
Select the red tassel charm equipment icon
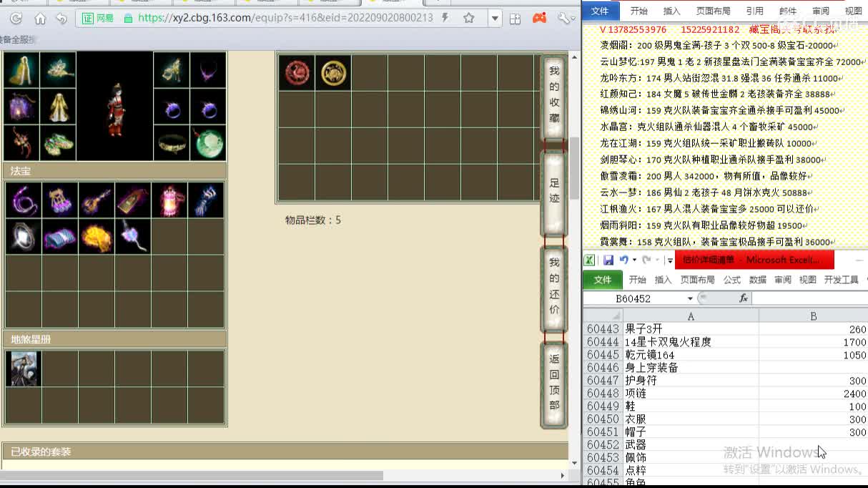point(21,142)
